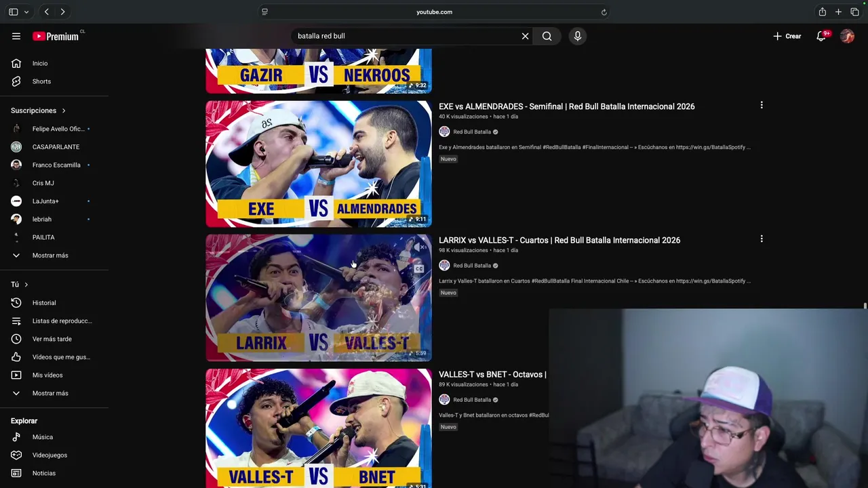Click the youtube.com address bar
This screenshot has width=868, height=488.
pyautogui.click(x=434, y=12)
